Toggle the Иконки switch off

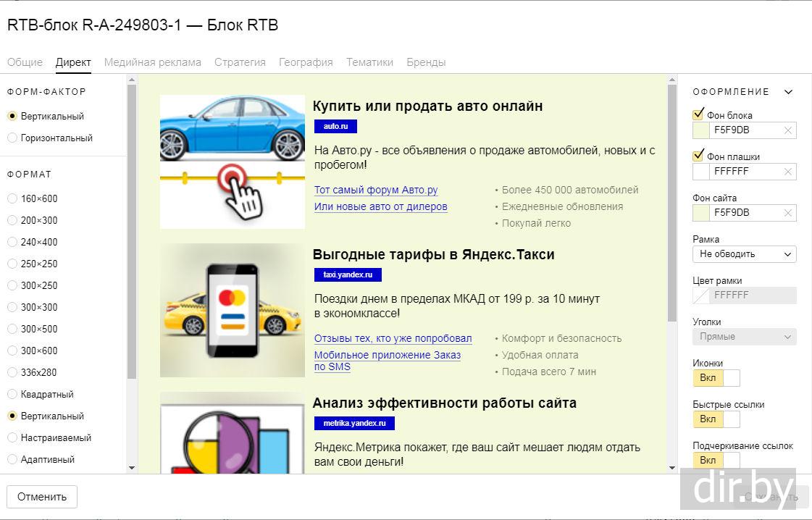point(716,378)
